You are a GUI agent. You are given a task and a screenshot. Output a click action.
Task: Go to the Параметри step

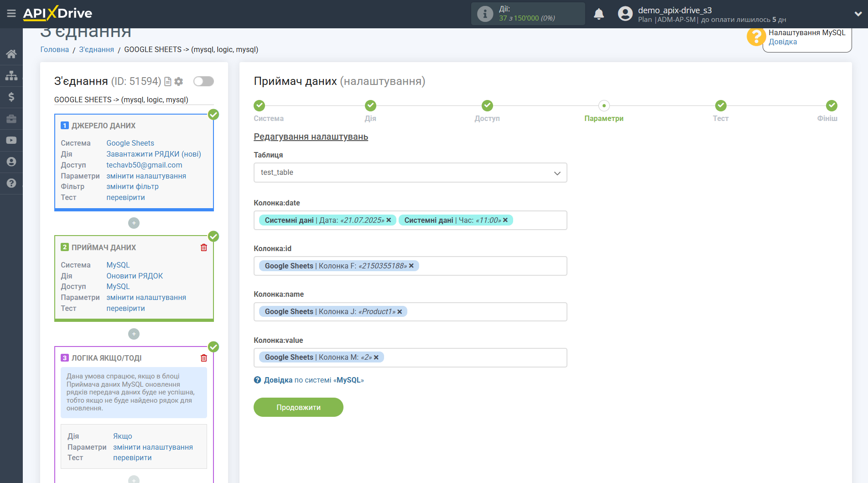(x=604, y=106)
